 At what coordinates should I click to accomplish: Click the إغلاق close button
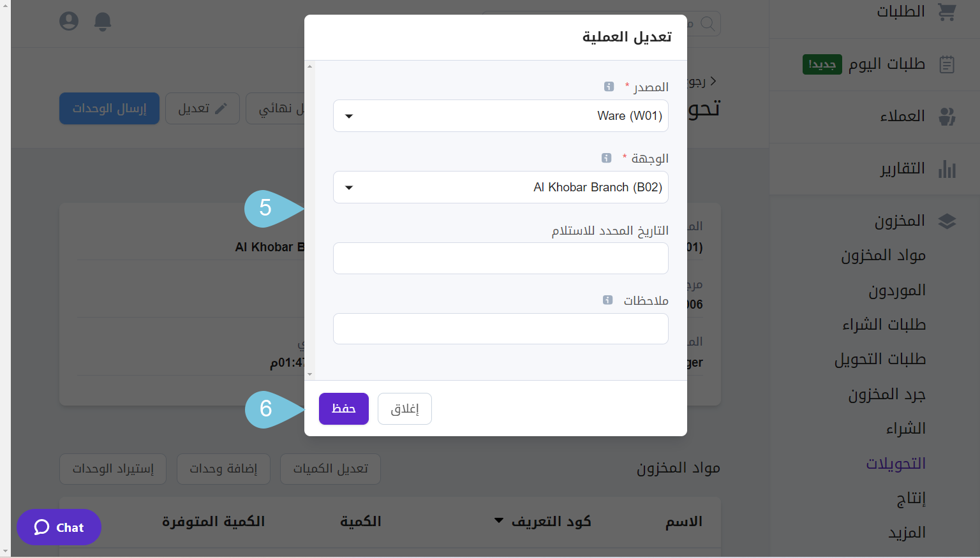pyautogui.click(x=405, y=408)
